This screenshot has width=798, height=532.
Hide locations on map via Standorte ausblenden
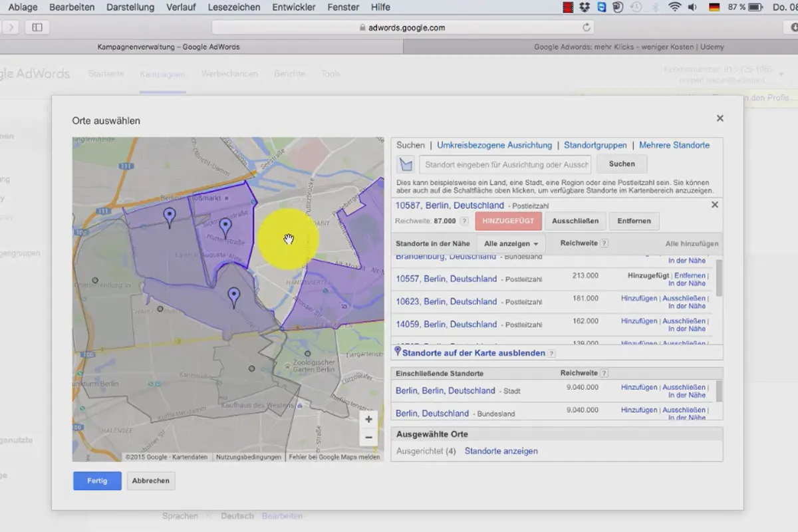click(x=473, y=353)
